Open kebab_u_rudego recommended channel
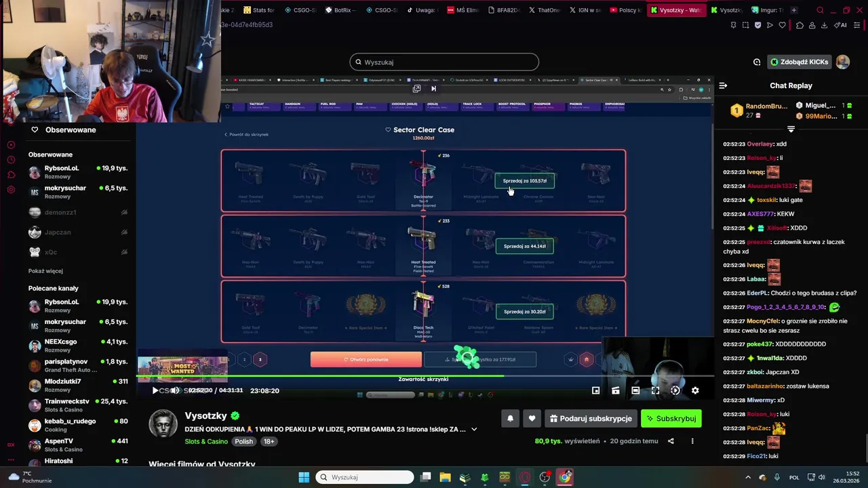The width and height of the screenshot is (868, 488). pyautogui.click(x=78, y=425)
